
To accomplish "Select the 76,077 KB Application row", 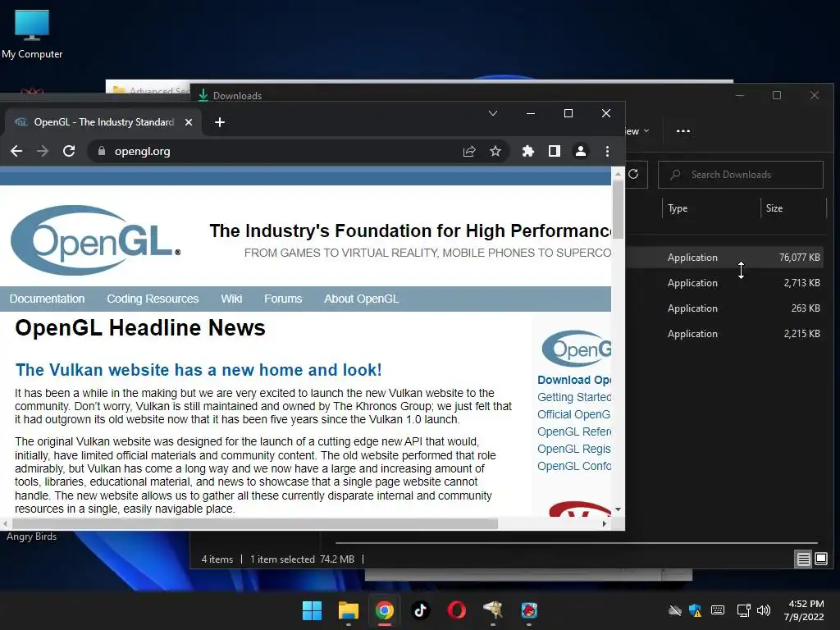I will tap(724, 258).
